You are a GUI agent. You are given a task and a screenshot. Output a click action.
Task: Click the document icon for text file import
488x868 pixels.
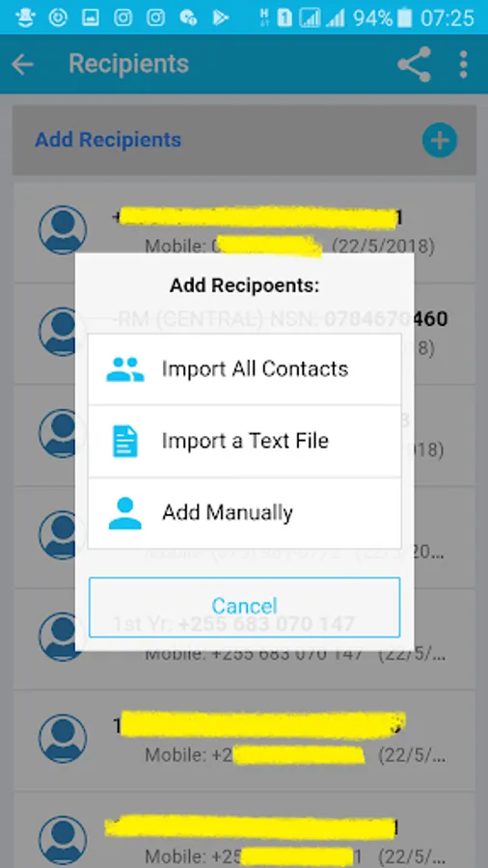coord(125,441)
